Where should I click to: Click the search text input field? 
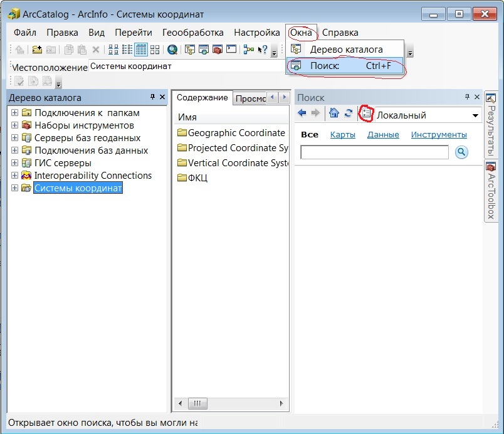tap(374, 152)
